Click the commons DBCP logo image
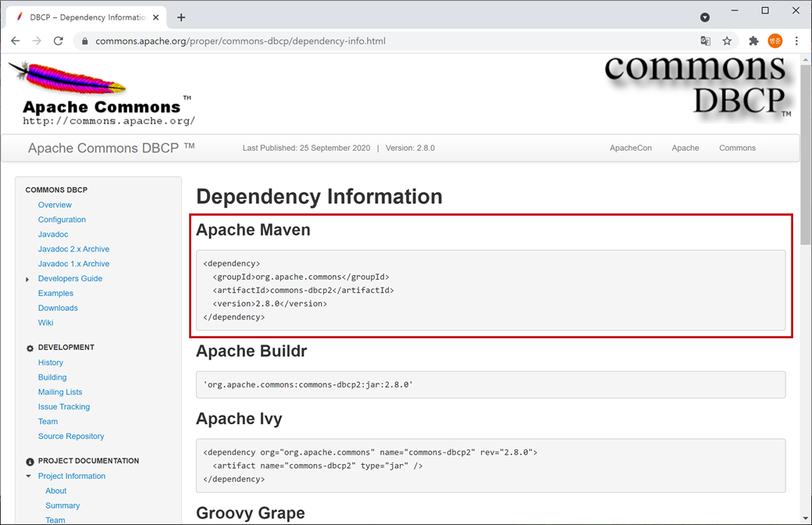The image size is (812, 525). click(x=697, y=87)
